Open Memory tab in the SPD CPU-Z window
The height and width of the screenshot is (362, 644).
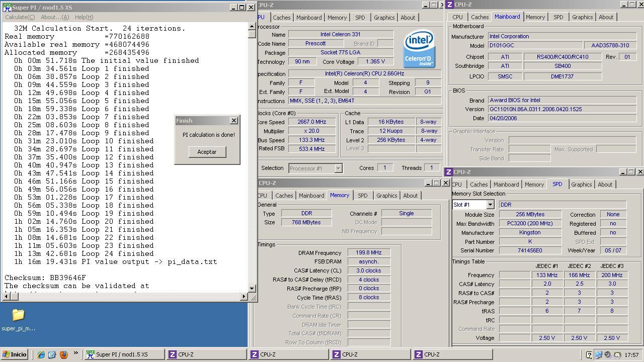pyautogui.click(x=534, y=185)
